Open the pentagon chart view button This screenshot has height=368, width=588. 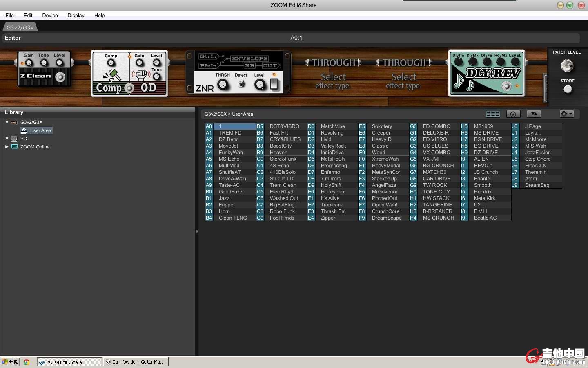click(x=513, y=114)
